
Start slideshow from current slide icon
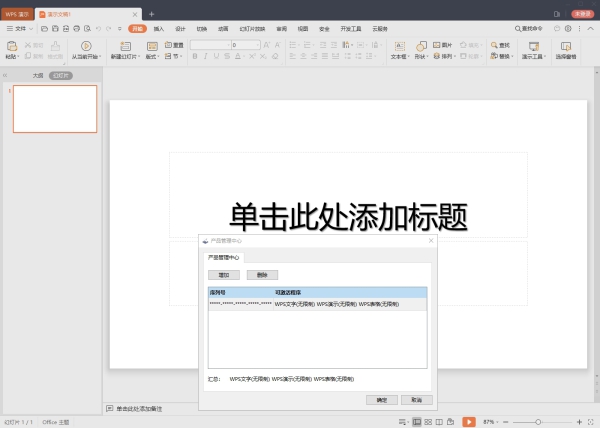coord(86,46)
